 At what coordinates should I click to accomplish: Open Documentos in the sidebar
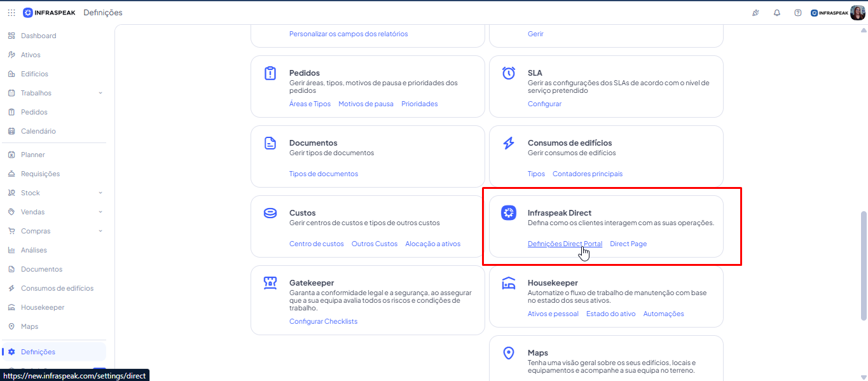point(41,269)
